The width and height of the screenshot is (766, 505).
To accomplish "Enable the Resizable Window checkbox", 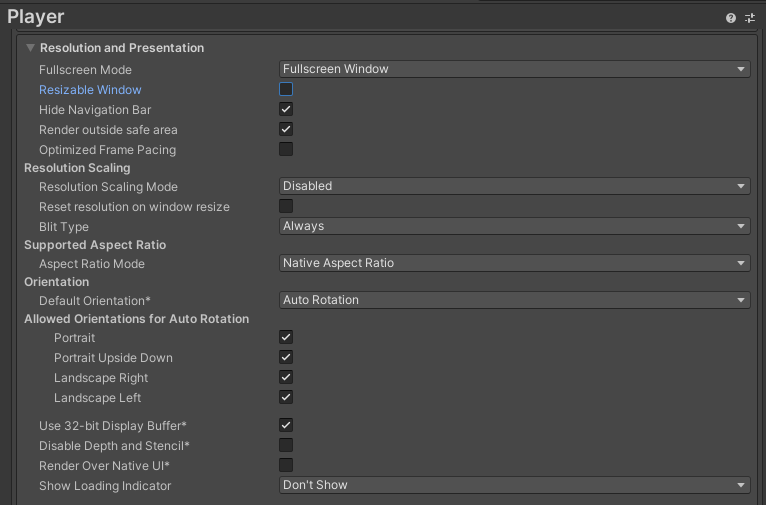I will 286,89.
